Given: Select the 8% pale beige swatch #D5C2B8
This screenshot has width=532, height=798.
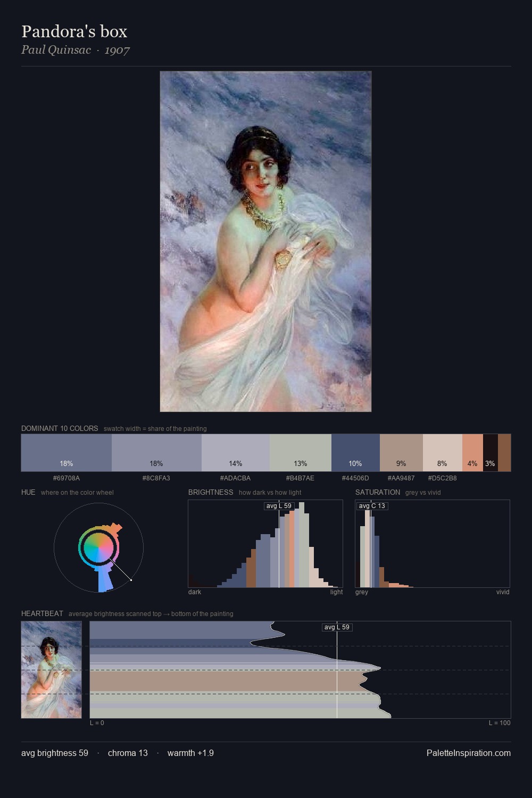Looking at the screenshot, I should click(443, 453).
